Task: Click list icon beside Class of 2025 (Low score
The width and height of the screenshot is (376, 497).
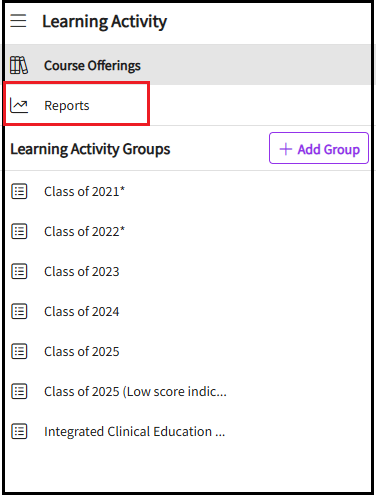Action: pos(19,391)
